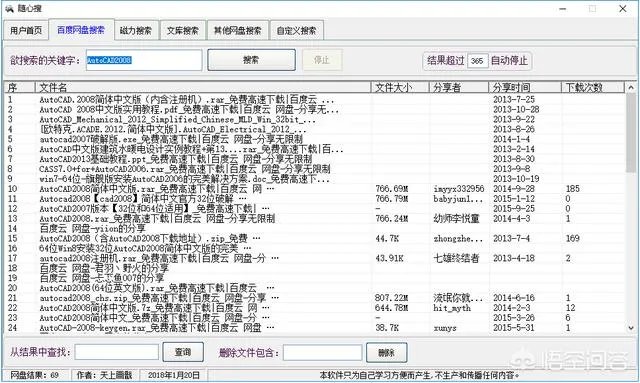This screenshot has width=640, height=383.
Task: Click the keyword input containing AutoCAD2008
Action: click(144, 60)
